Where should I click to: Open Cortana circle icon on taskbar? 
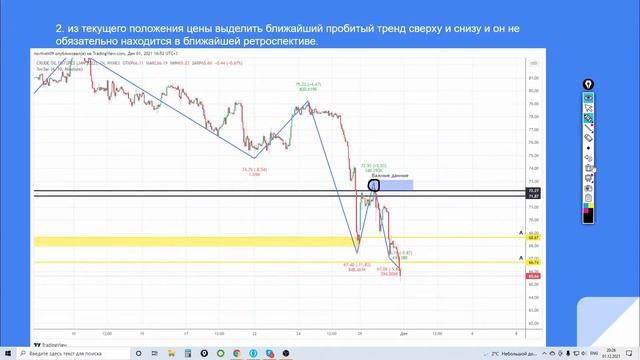coord(138,353)
